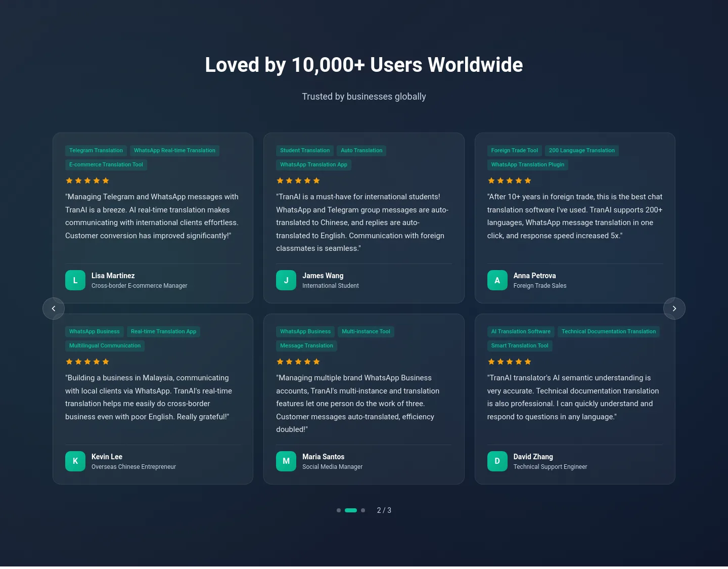The width and height of the screenshot is (728, 569).
Task: Click the Technical Support Engineer title
Action: point(551,467)
